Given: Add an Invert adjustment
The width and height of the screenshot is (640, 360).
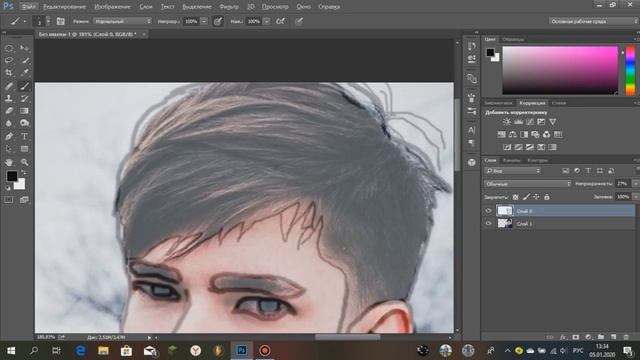Looking at the screenshot, I should coord(507,147).
